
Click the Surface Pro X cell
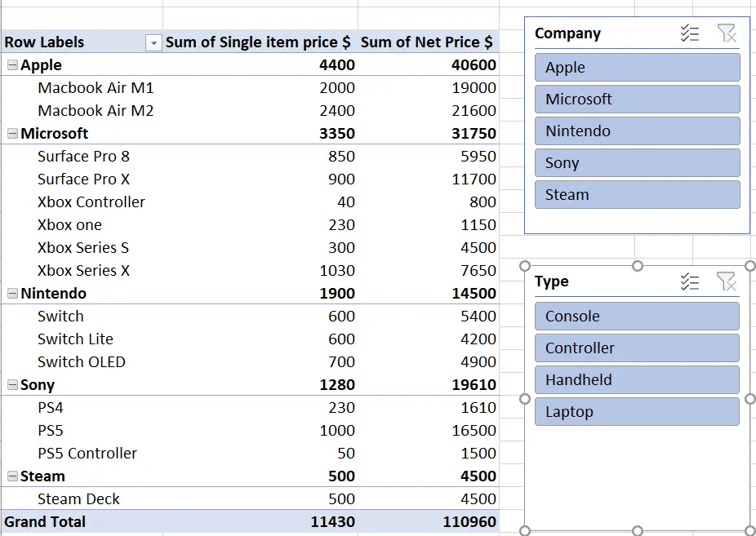click(83, 179)
